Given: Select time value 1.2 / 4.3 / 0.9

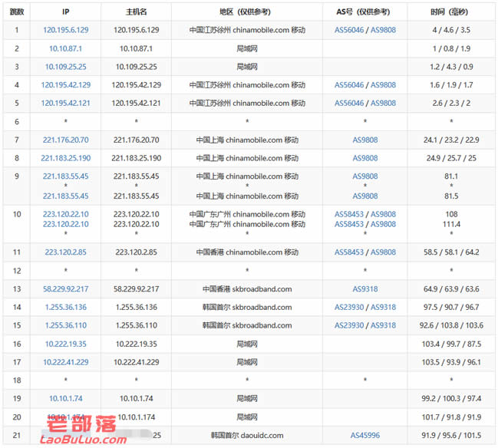Looking at the screenshot, I should tap(451, 67).
